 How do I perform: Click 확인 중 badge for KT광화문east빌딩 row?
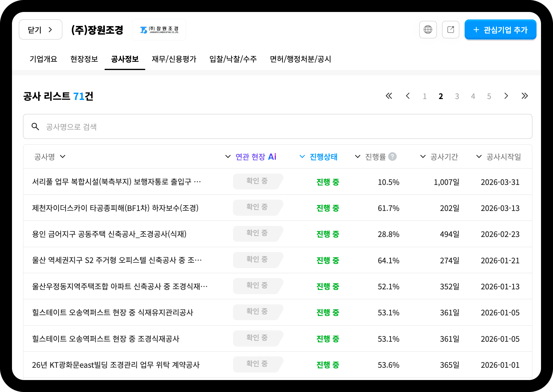258,364
